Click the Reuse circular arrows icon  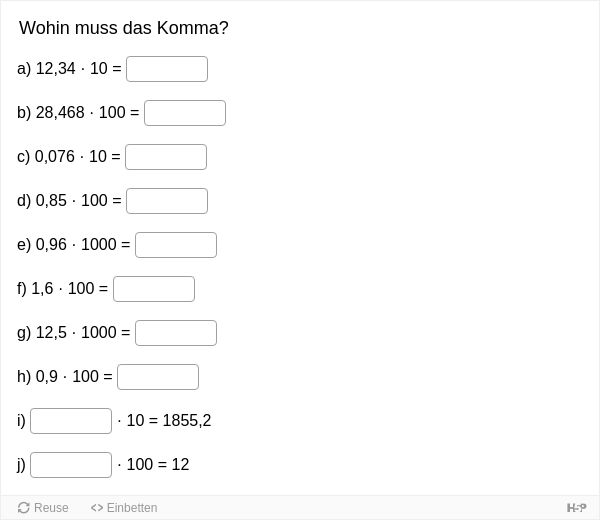click(24, 508)
